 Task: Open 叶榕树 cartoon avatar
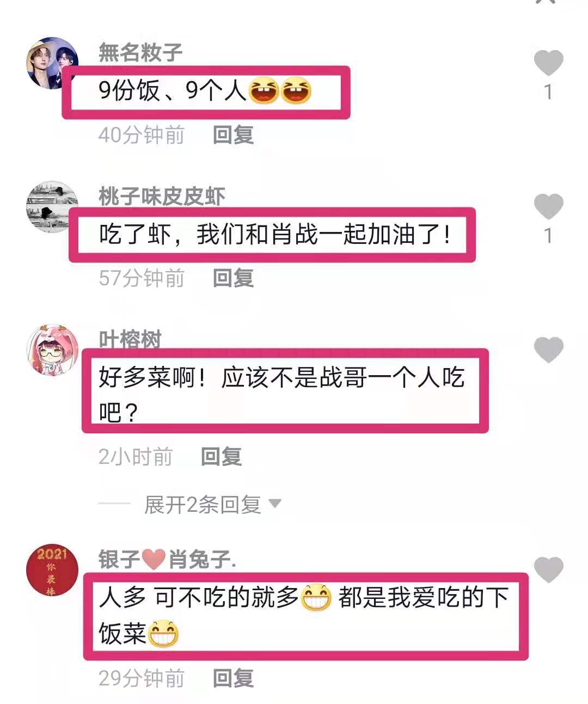pos(52,351)
